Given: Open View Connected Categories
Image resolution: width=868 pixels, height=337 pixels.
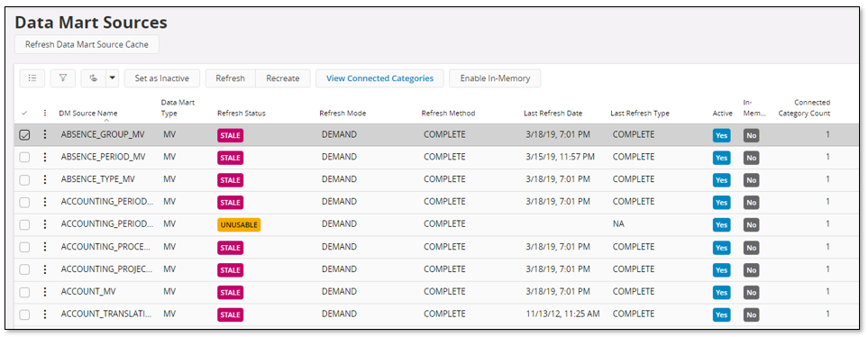Looking at the screenshot, I should click(379, 78).
